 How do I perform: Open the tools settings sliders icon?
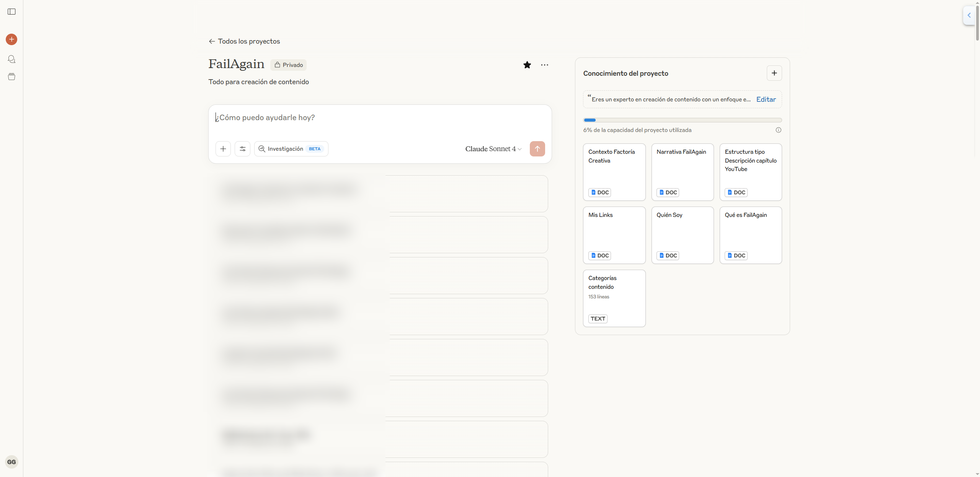tap(243, 149)
